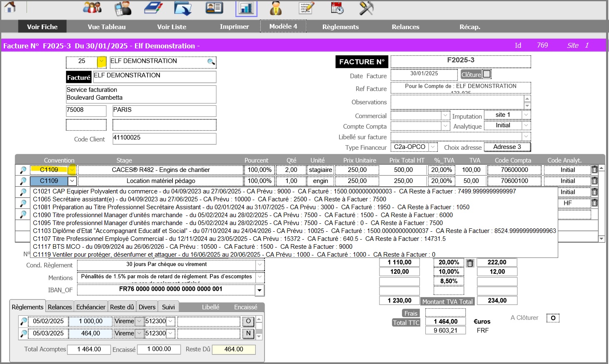The width and height of the screenshot is (609, 364).
Task: Click the Date Facture field 30/01/2025
Action: pyautogui.click(x=424, y=74)
